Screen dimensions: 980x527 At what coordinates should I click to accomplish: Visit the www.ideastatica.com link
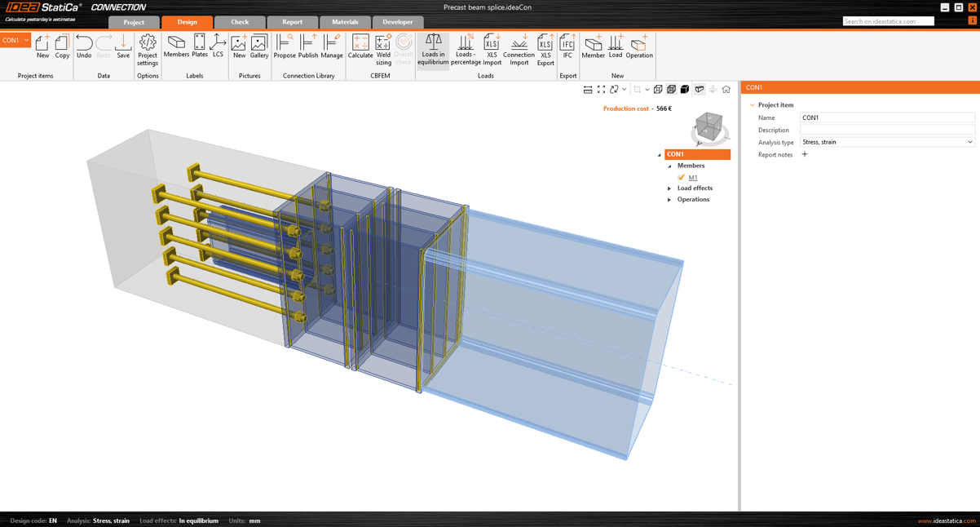pyautogui.click(x=946, y=520)
